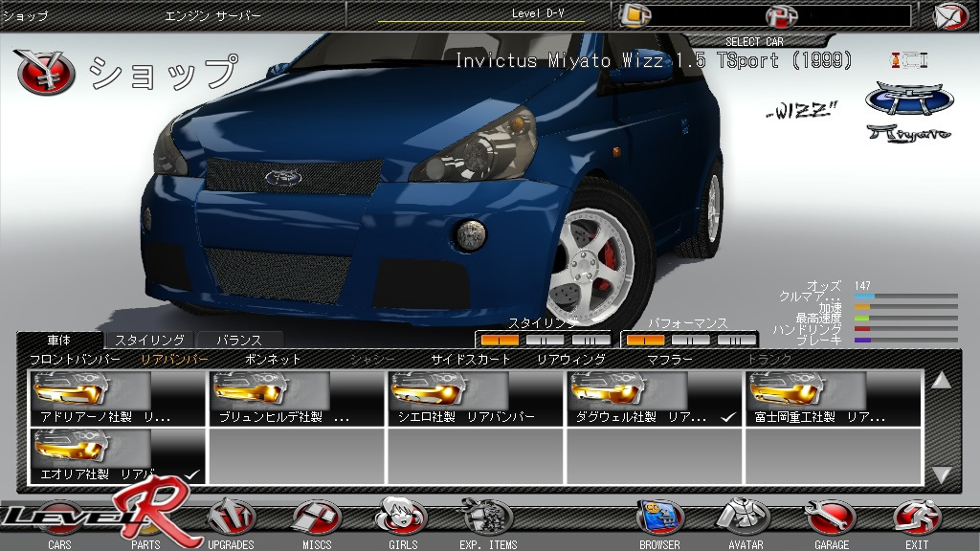Choose the アドリアーノ社製 rear bumper
980x551 pixels.
(118, 399)
